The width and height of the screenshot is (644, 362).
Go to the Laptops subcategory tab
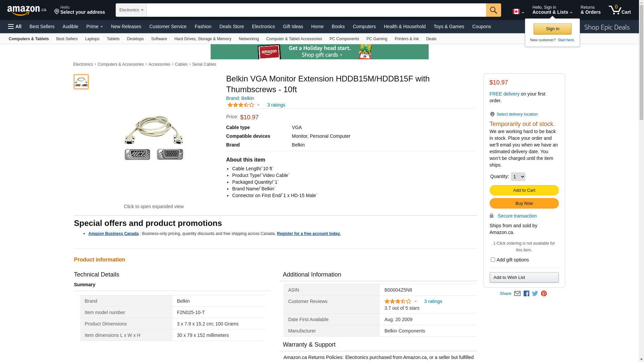pyautogui.click(x=92, y=39)
